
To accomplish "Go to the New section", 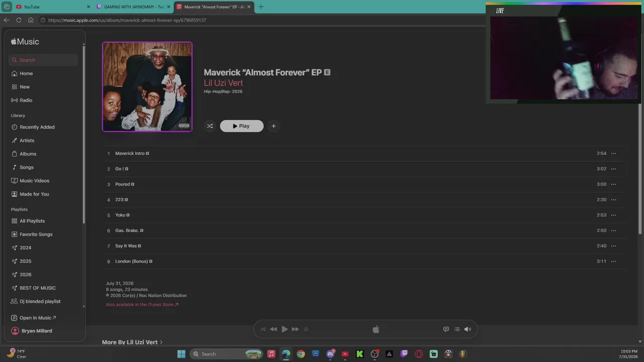I will 25,87.
